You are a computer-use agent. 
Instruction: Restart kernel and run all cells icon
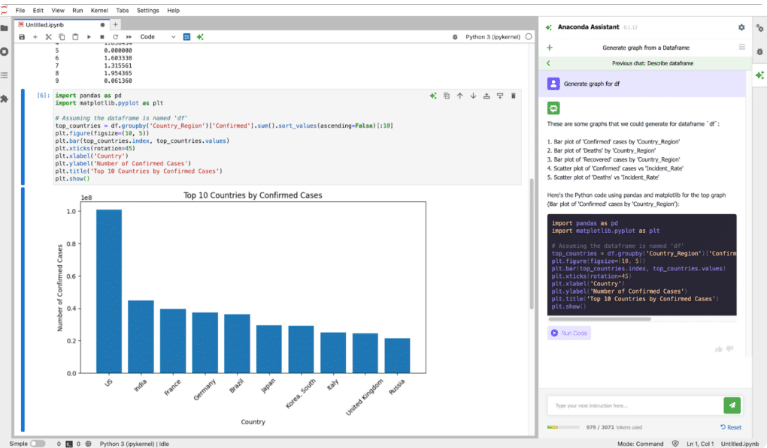[129, 37]
